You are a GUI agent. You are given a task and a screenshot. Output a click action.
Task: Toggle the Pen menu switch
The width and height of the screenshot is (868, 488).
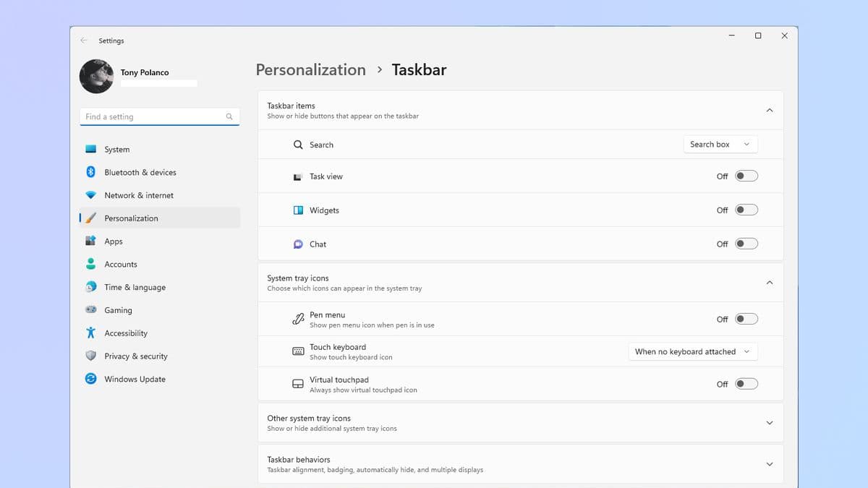pyautogui.click(x=746, y=319)
